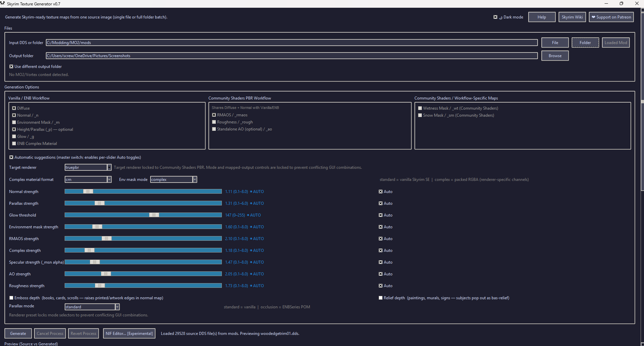Click the AO strength slider handle

point(106,274)
